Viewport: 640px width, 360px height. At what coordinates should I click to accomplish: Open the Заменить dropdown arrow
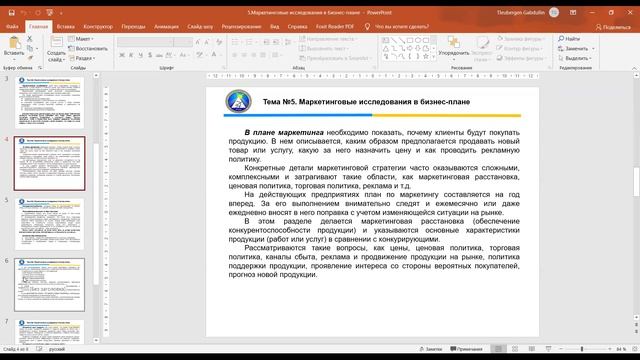[593, 49]
